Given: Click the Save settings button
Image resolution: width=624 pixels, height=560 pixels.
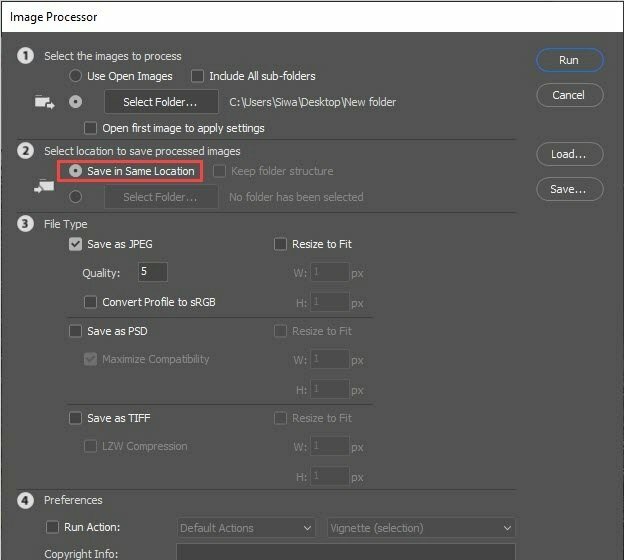Looking at the screenshot, I should (x=569, y=189).
